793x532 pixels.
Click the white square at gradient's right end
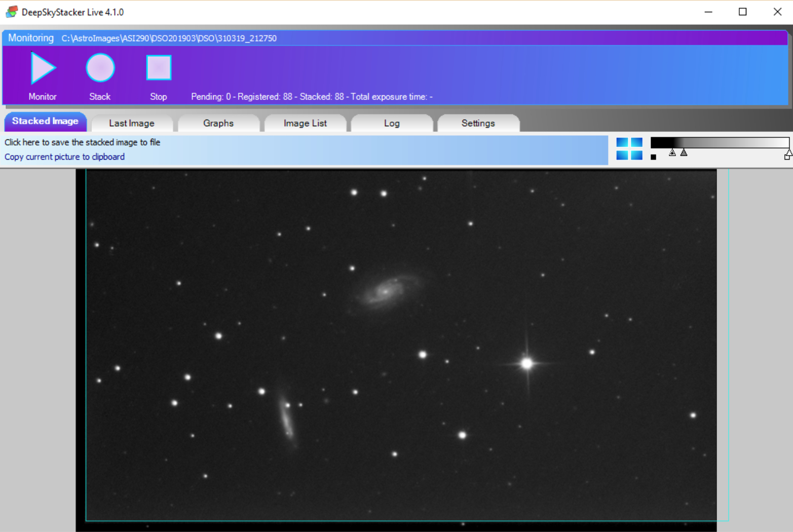coord(787,157)
